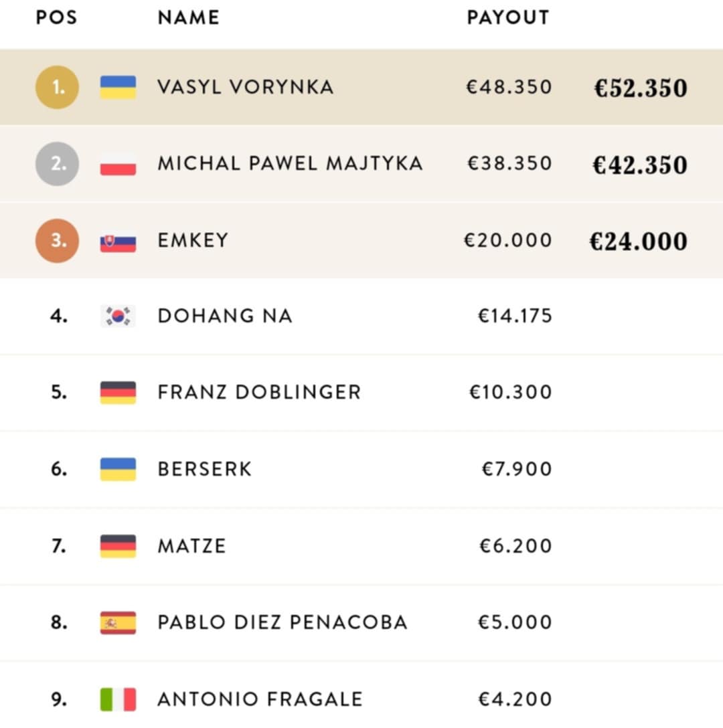Click the Ukrainian flag beside Berserk
The width and height of the screenshot is (723, 728).
point(118,469)
